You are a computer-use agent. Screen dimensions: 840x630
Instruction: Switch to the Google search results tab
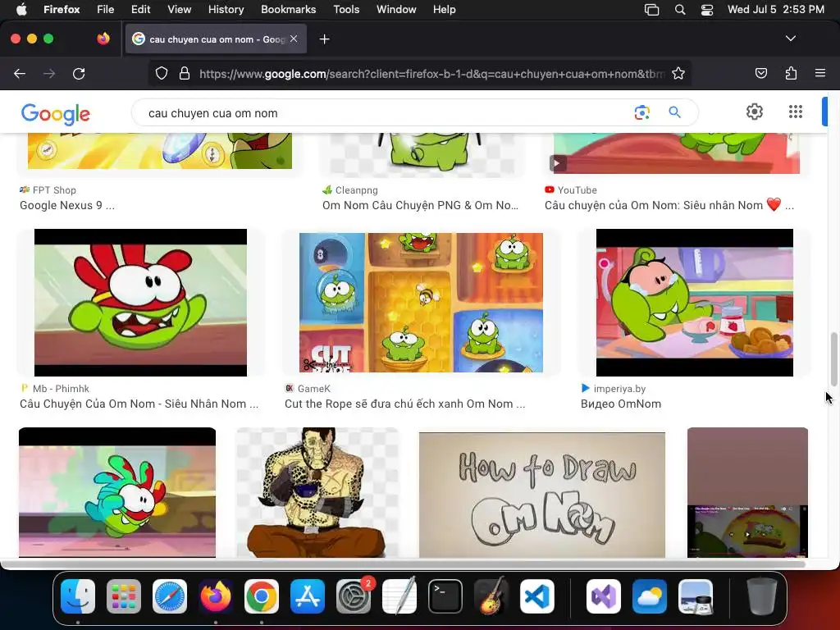coord(216,39)
